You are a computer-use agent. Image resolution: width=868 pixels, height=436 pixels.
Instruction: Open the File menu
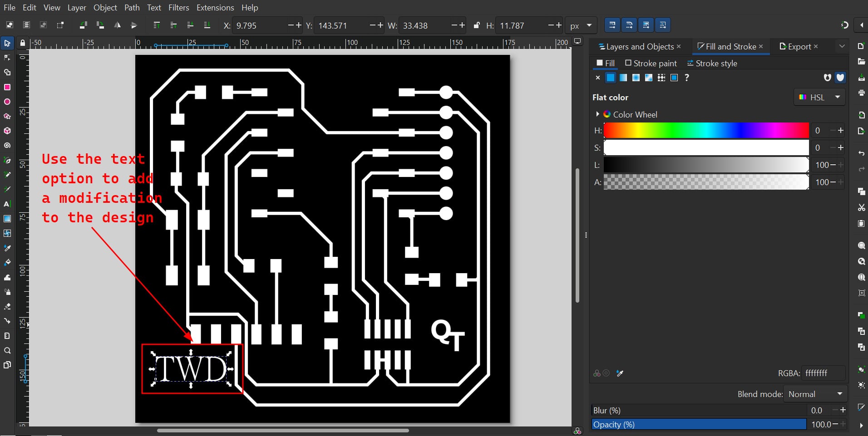click(9, 8)
